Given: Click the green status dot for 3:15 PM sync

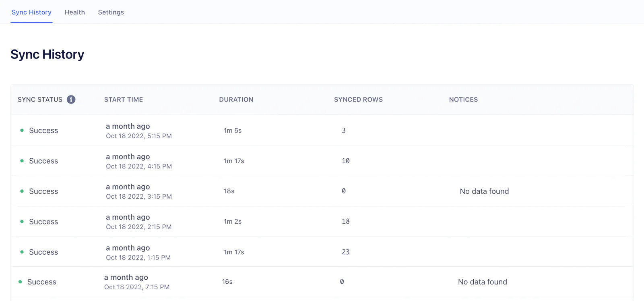Looking at the screenshot, I should tap(22, 191).
